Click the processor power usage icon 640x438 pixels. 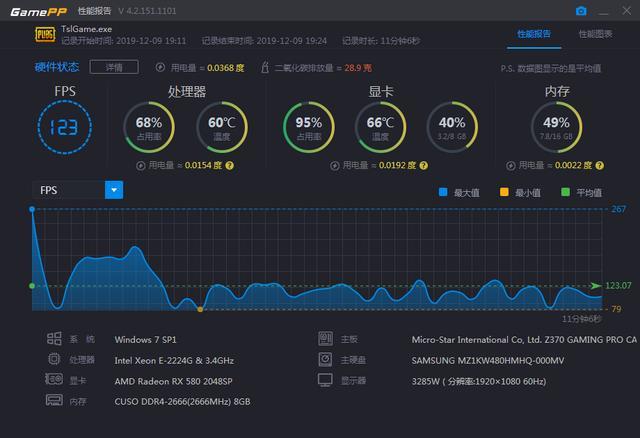tap(140, 166)
